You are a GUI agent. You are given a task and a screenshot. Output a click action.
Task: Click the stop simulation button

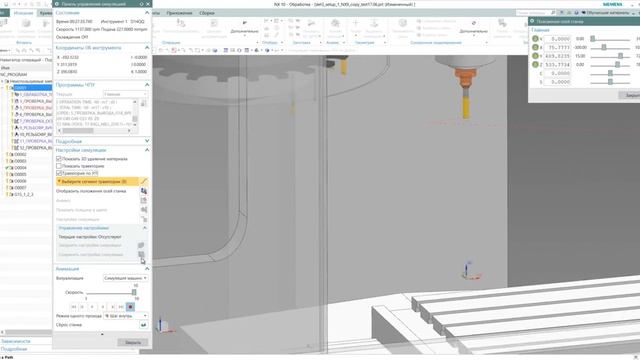pos(130,307)
